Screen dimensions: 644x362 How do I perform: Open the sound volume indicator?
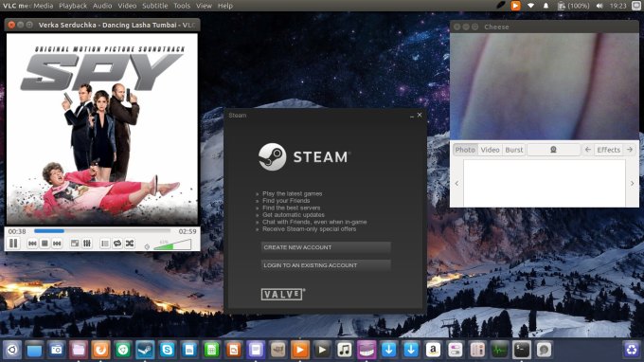[599, 6]
